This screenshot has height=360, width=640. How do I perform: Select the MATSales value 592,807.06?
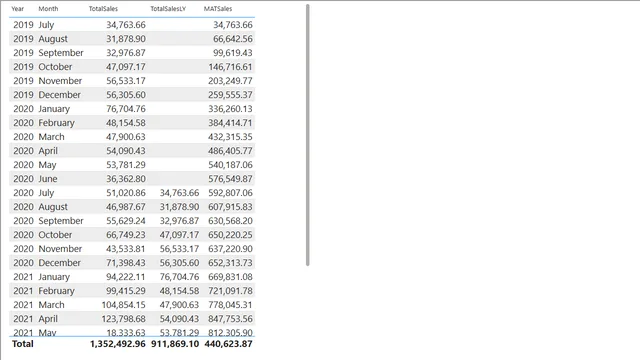click(x=230, y=193)
